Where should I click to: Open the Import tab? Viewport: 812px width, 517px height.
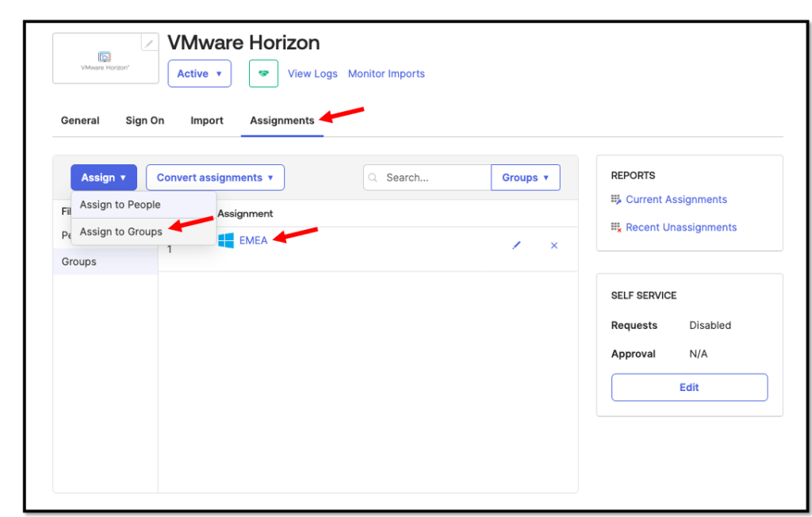pyautogui.click(x=207, y=121)
